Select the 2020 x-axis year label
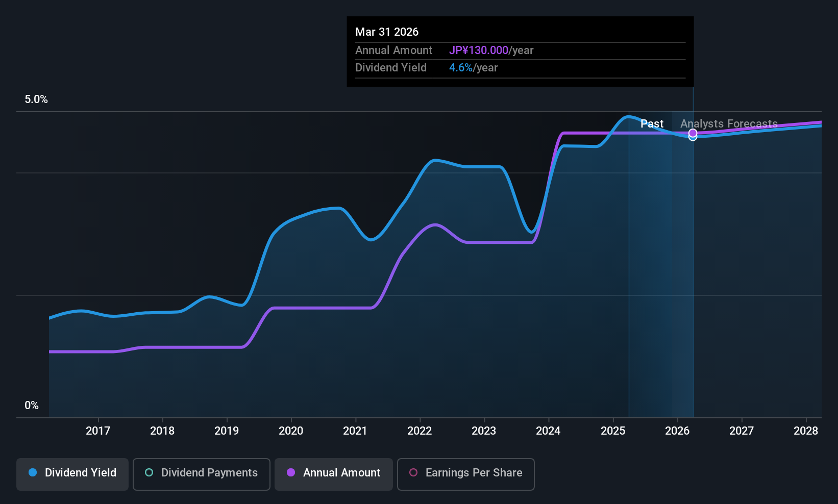838x504 pixels. pos(291,431)
